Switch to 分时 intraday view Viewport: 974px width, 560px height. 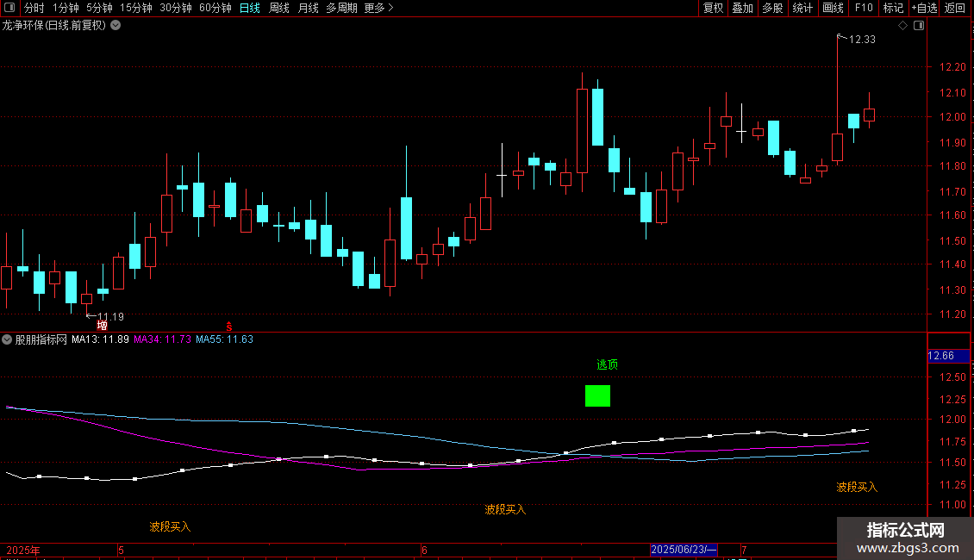pos(34,8)
